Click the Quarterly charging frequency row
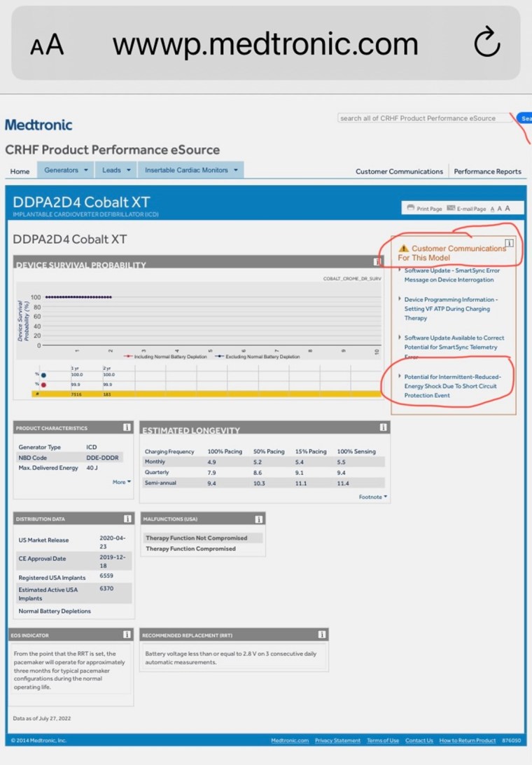Viewport: 532px width, 765px height. click(x=263, y=472)
